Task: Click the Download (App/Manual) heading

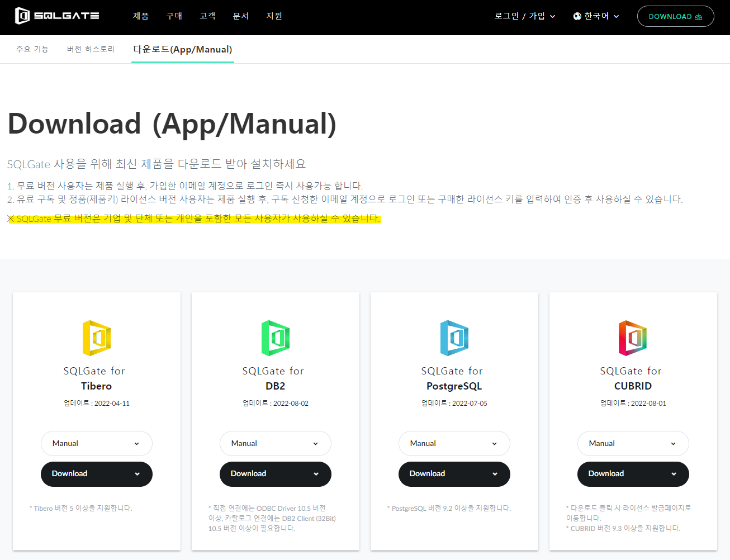Action: [172, 124]
